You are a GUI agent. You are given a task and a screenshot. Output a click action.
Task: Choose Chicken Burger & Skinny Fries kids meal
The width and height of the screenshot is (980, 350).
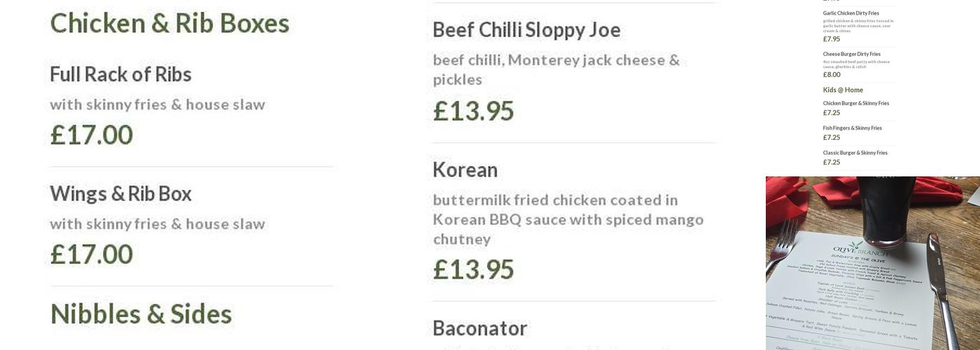(855, 104)
